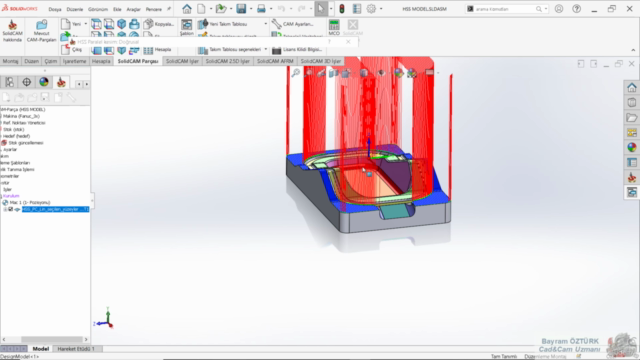This screenshot has height=360, width=640.
Task: Click the user login account icon
Action: pyautogui.click(x=559, y=9)
